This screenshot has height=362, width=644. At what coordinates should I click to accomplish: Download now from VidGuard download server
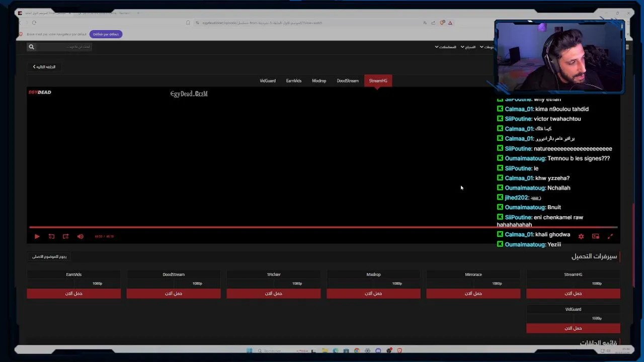click(573, 328)
